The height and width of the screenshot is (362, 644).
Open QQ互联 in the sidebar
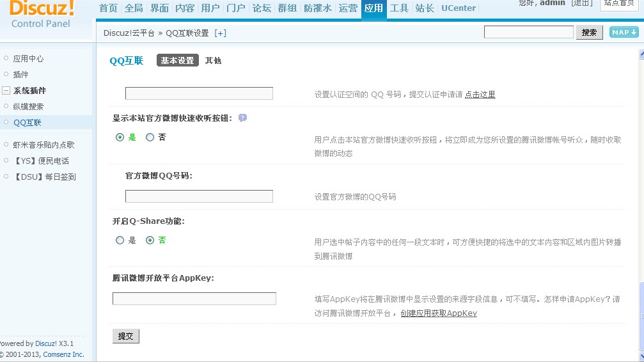click(27, 122)
